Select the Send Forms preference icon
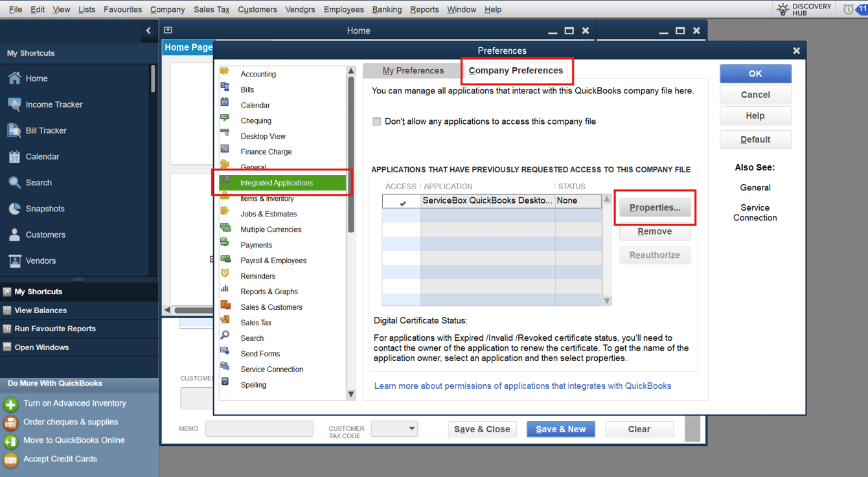This screenshot has width=868, height=477. (x=225, y=351)
